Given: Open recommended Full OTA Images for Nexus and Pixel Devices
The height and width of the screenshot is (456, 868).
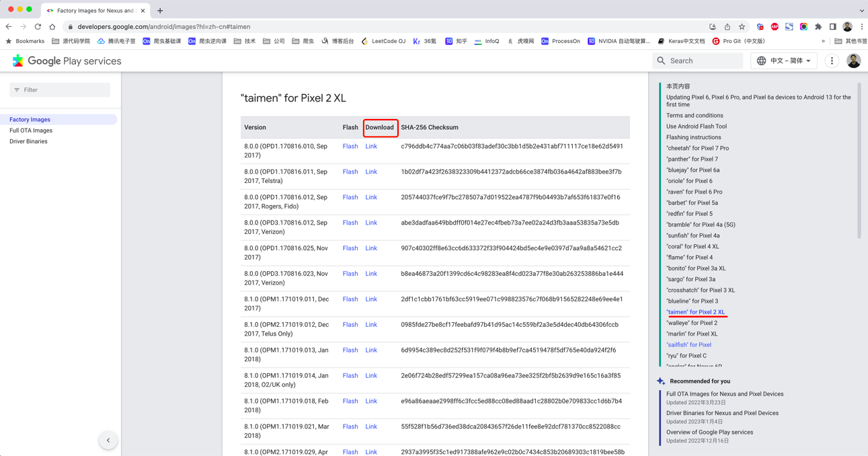Looking at the screenshot, I should [725, 394].
